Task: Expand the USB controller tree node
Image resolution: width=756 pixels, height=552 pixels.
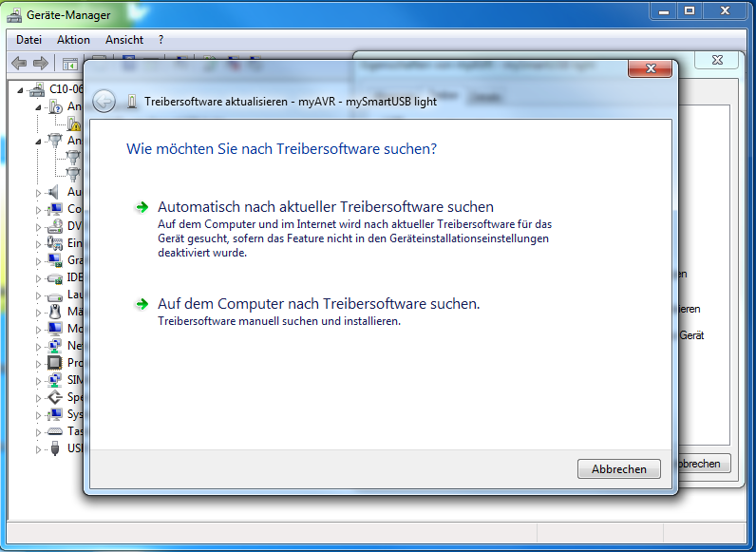Action: 39,448
